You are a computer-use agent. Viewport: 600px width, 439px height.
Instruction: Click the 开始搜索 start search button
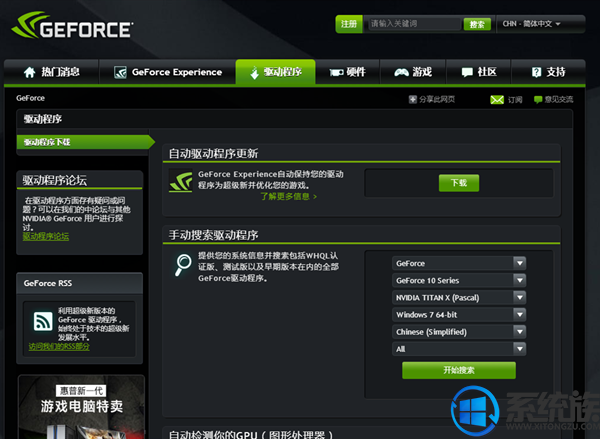459,370
